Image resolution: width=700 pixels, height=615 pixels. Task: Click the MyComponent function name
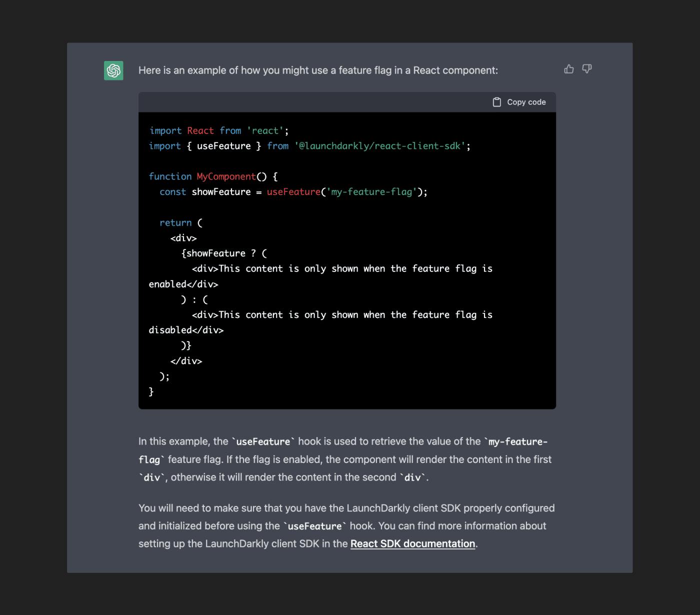tap(226, 176)
